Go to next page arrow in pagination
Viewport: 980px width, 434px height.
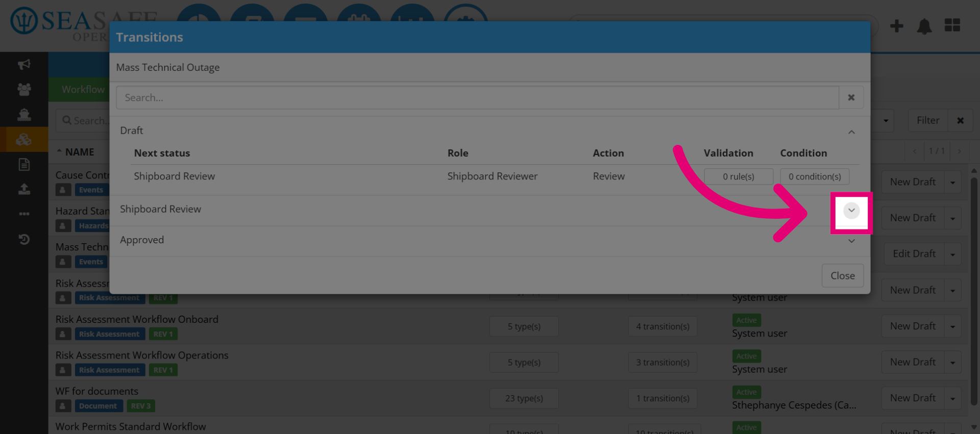[960, 151]
